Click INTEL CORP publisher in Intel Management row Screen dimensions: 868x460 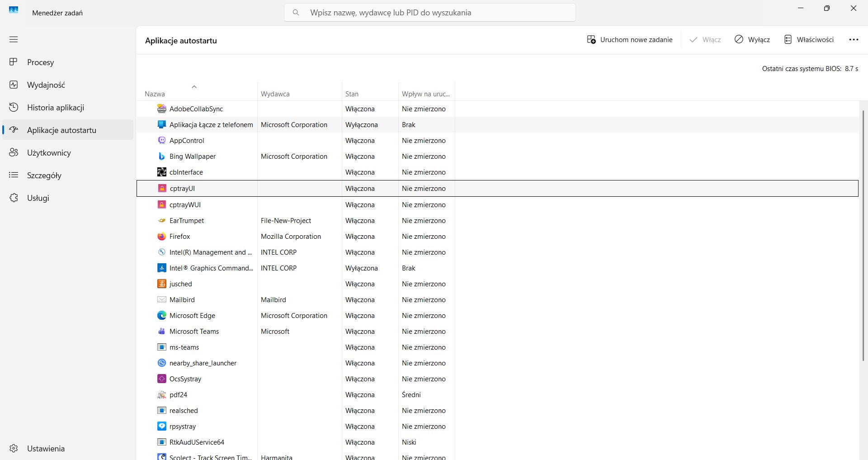[x=278, y=252]
